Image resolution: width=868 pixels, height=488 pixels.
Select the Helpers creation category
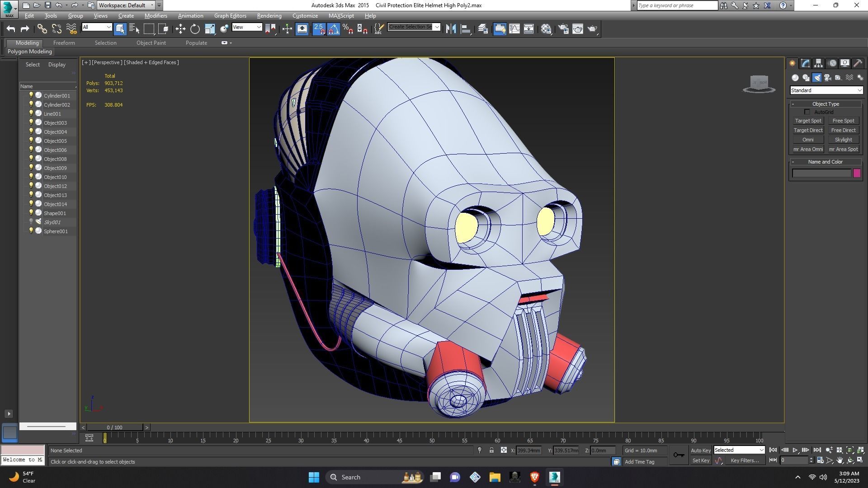(839, 78)
